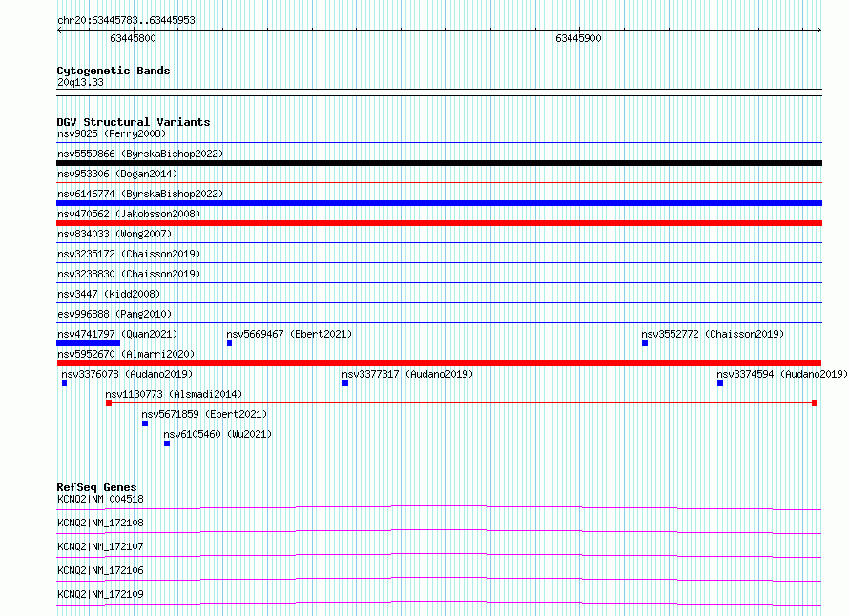Open nsv470562 (Jakobsson2008) label
Screen dimensions: 849x616
click(x=129, y=214)
